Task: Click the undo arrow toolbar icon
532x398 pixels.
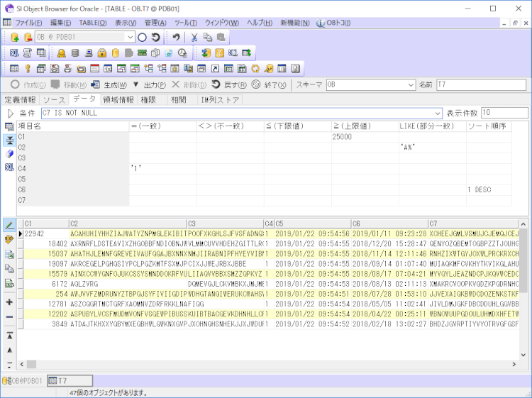Action: [x=176, y=37]
